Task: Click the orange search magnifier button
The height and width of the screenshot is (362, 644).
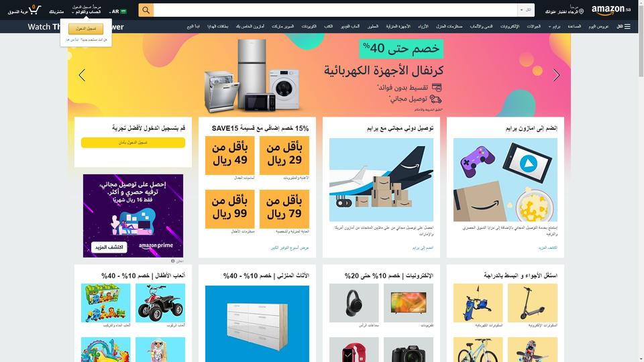Action: [146, 10]
